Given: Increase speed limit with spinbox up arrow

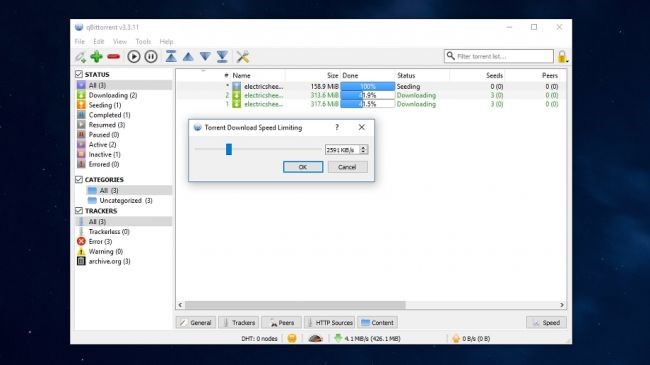Looking at the screenshot, I should pyautogui.click(x=363, y=147).
